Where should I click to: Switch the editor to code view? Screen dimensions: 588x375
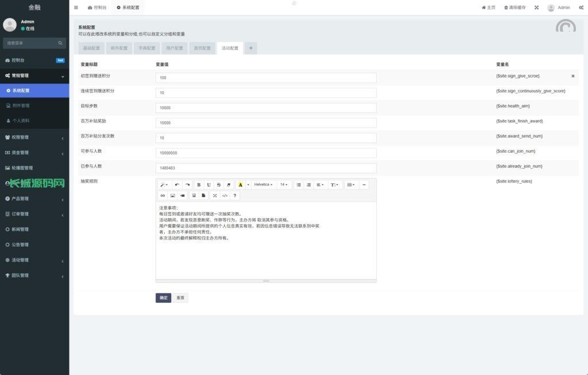[x=225, y=196]
